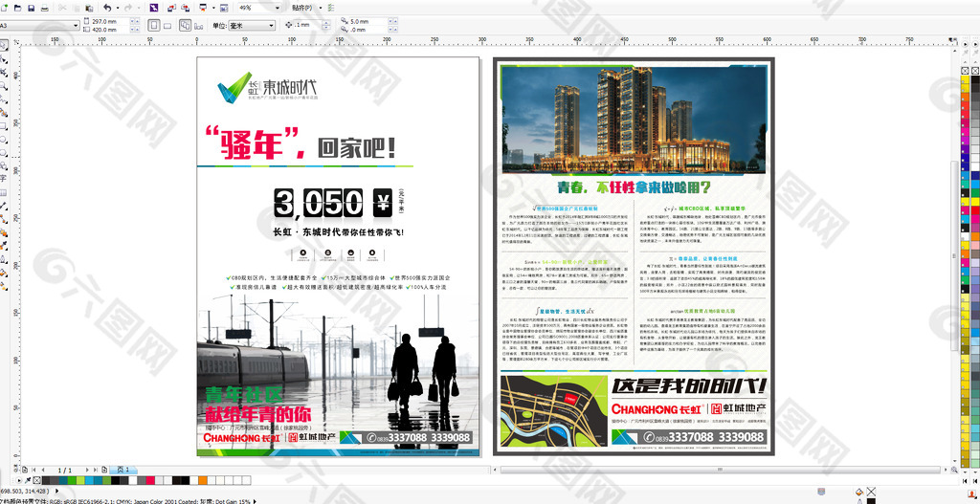Image resolution: width=980 pixels, height=504 pixels.
Task: Click the page width field 297.0 mm
Action: pyautogui.click(x=109, y=21)
